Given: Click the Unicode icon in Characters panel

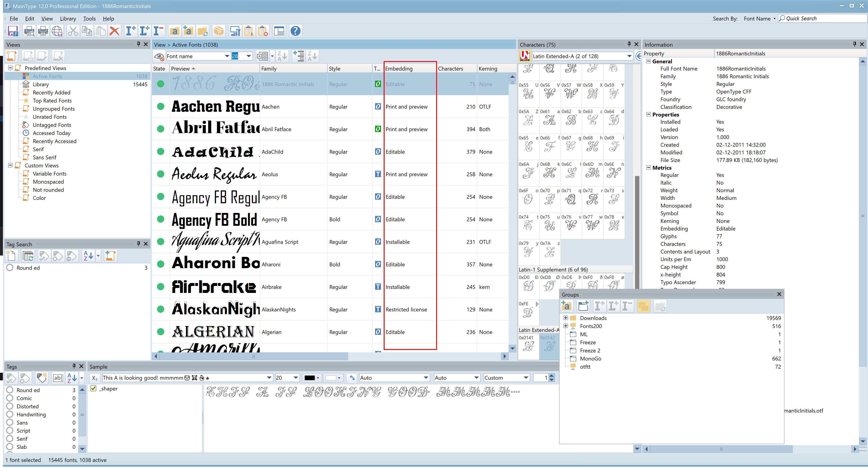Looking at the screenshot, I should click(x=525, y=56).
